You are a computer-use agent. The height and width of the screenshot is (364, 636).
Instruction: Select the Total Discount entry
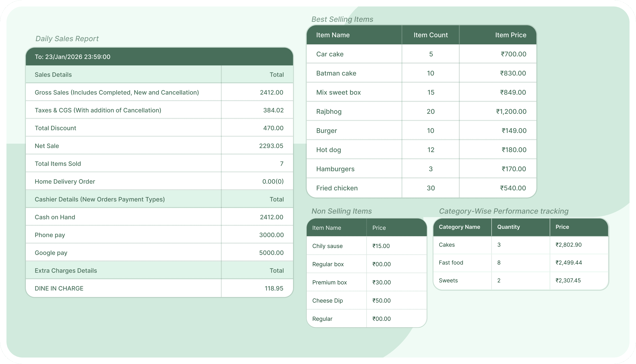pos(55,128)
